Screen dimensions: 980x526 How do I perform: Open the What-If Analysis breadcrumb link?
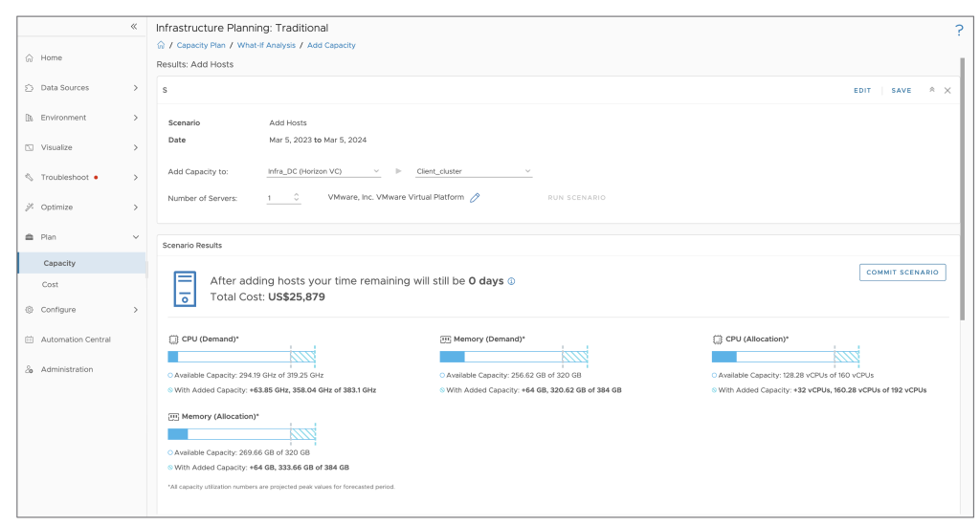click(268, 45)
